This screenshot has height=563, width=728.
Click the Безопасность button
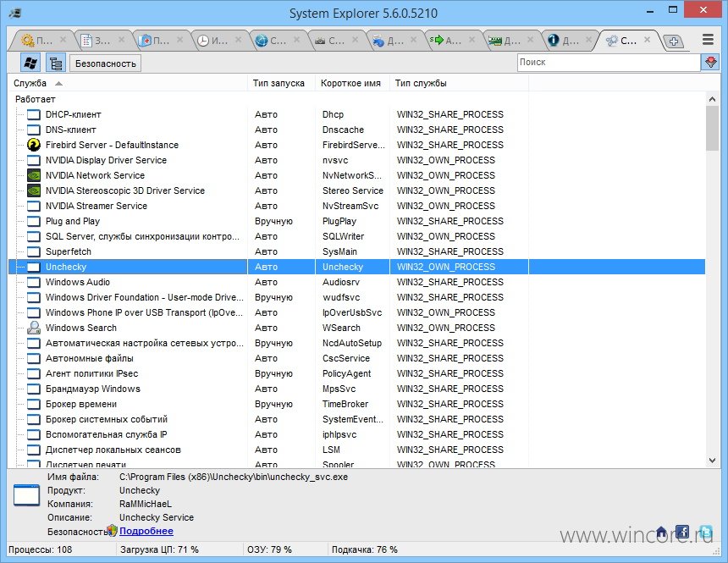[x=106, y=63]
